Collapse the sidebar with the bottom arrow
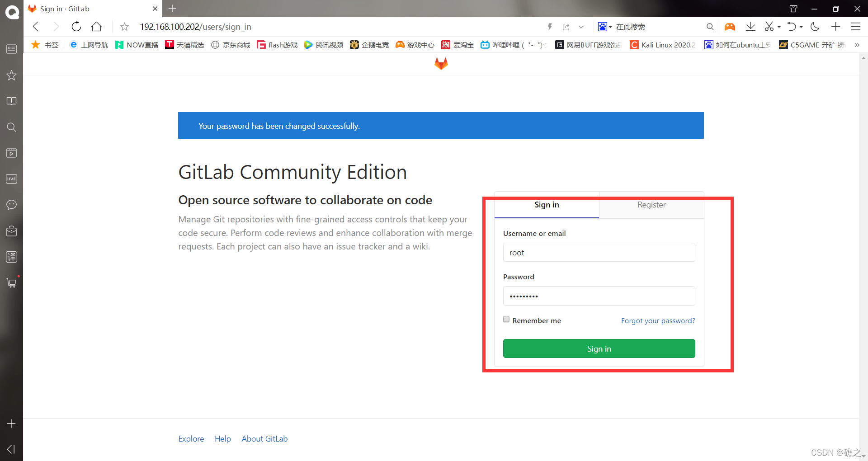 tap(12, 449)
